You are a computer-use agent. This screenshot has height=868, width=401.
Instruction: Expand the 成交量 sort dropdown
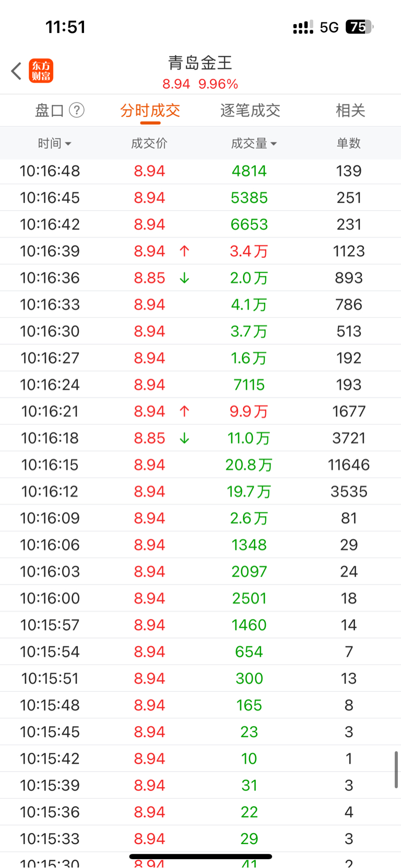tap(254, 143)
